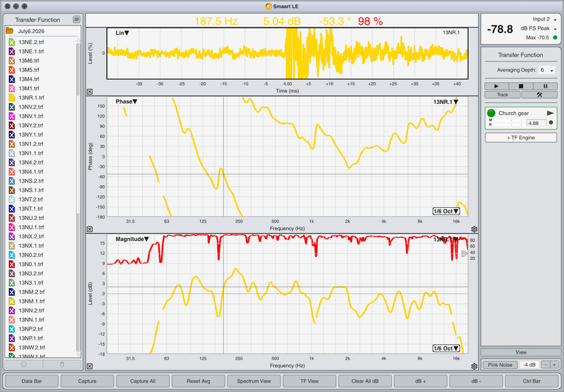
Task: Show trace info using the info icon
Action: (x=24, y=364)
